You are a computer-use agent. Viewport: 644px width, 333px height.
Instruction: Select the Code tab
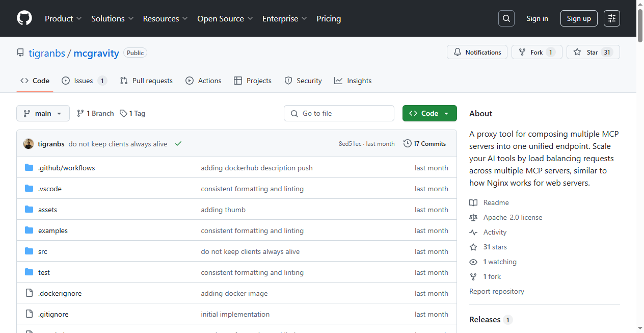[35, 81]
